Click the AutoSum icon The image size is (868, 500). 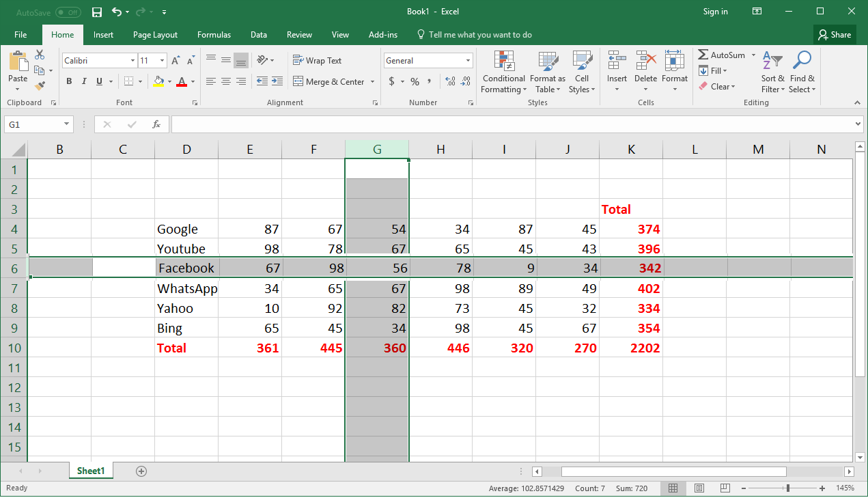point(722,55)
